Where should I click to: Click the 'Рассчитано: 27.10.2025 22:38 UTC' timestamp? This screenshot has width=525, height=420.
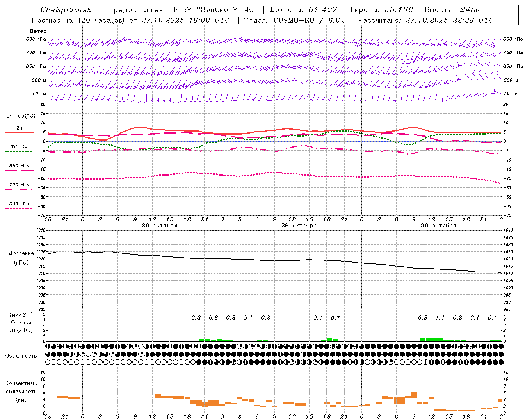pos(426,20)
